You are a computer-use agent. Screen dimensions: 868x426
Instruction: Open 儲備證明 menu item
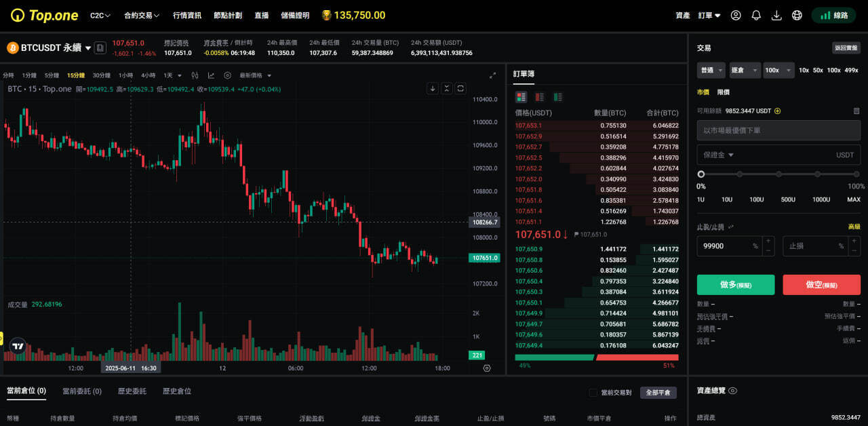coord(295,15)
